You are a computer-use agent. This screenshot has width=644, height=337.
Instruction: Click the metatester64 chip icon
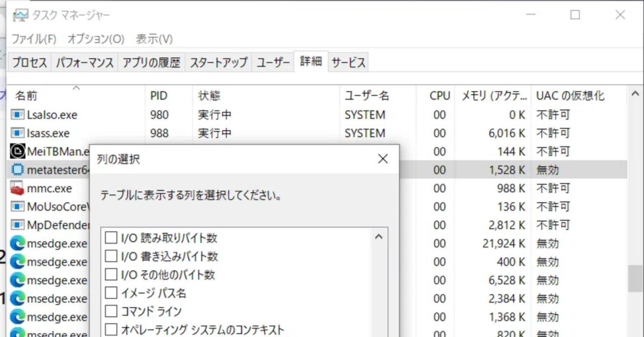coord(18,170)
